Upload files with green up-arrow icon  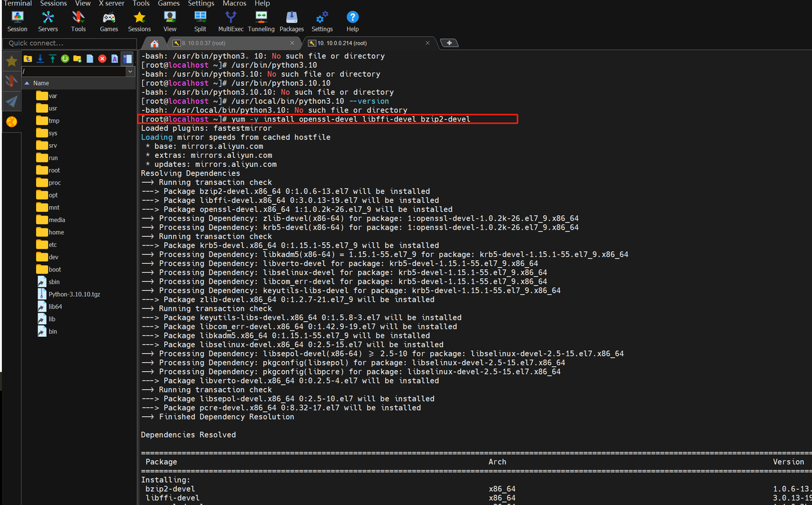tap(52, 59)
